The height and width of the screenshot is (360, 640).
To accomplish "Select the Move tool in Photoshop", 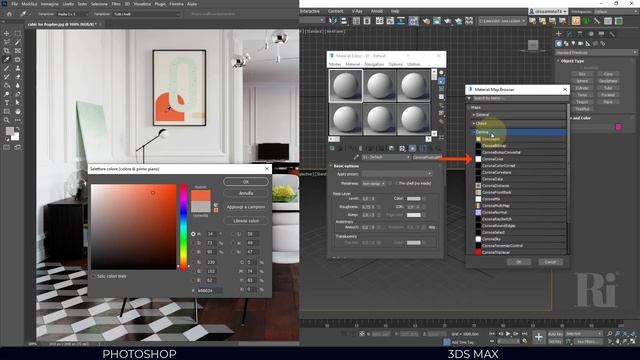I will coord(7,33).
